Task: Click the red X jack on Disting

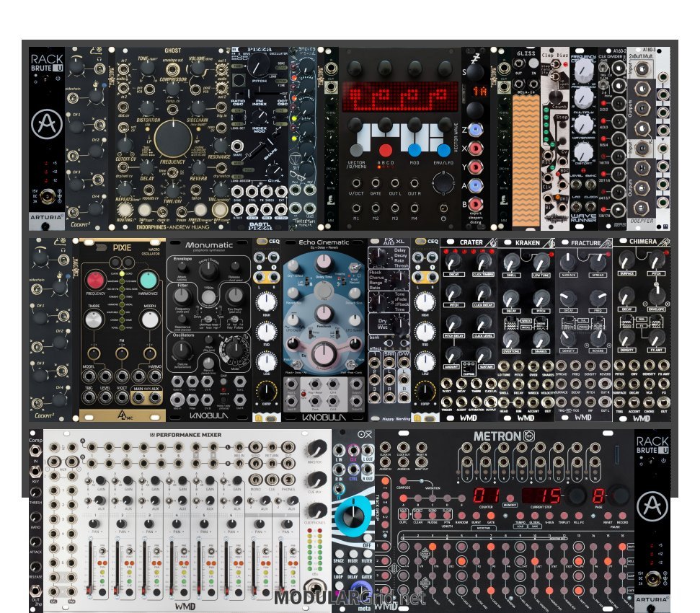Action: click(475, 149)
